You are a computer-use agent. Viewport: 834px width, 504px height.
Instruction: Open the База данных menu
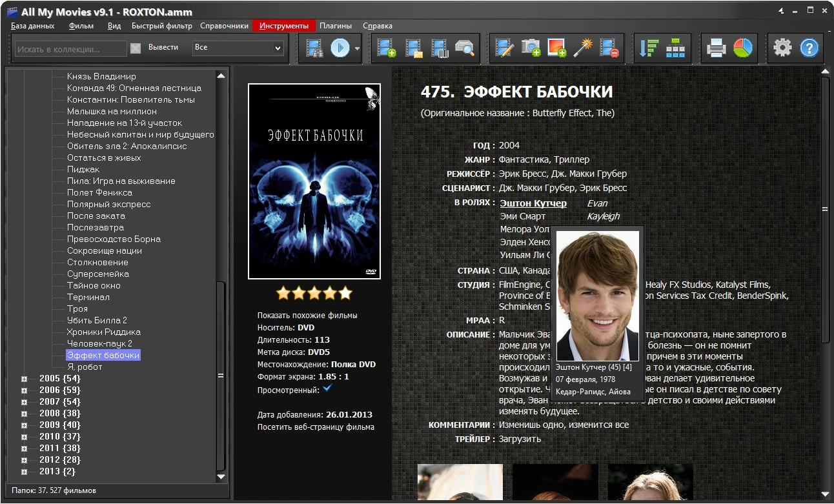pos(32,26)
